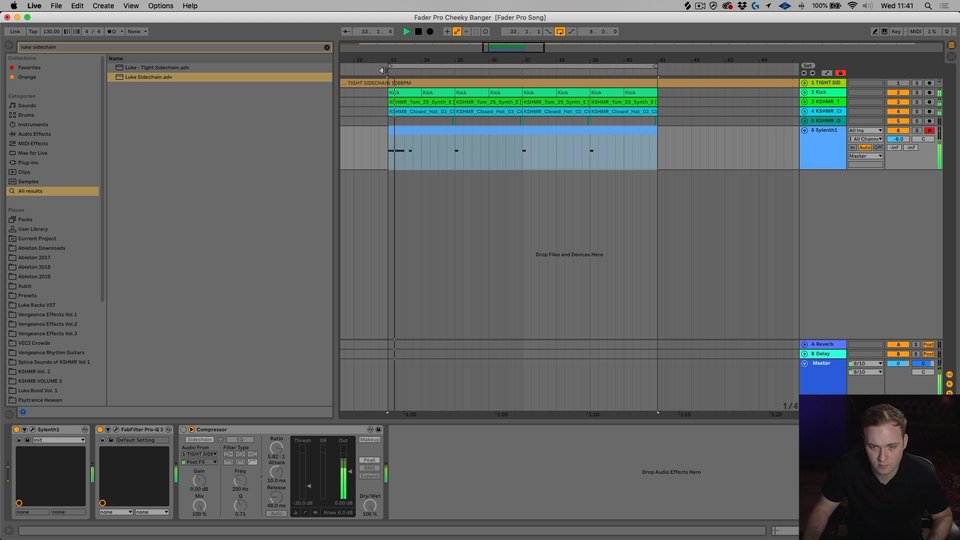Open the FabFilter Pro-Q 3 plug-in window wrench
Screen dimensions: 960x540
click(x=116, y=430)
